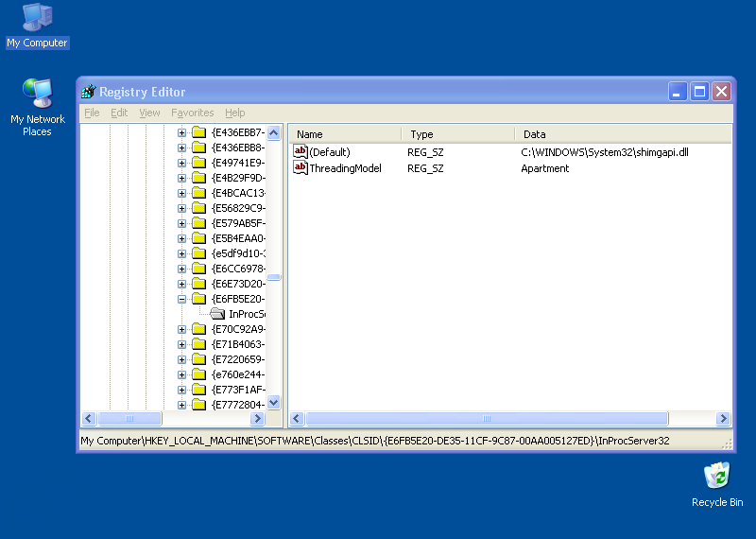Click folder icon of {E7772804- key
The height and width of the screenshot is (539, 756).
(x=199, y=405)
